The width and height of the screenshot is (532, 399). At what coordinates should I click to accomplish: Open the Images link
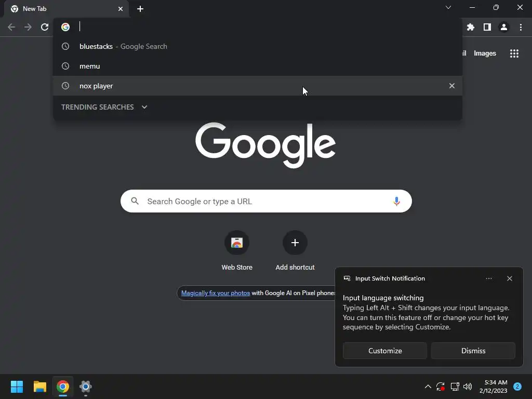pos(485,54)
